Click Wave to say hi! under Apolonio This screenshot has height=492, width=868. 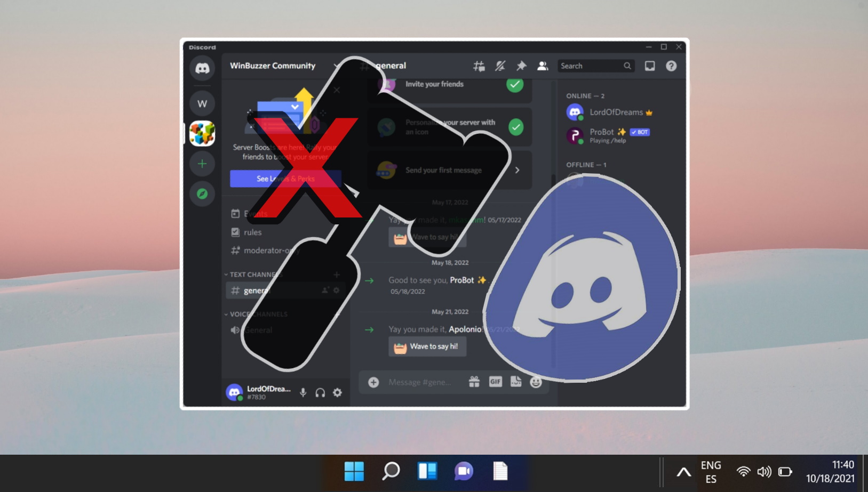427,346
